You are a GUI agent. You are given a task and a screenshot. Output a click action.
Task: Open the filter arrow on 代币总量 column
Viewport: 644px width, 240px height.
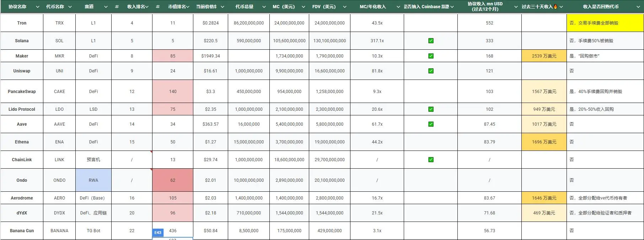pyautogui.click(x=264, y=7)
